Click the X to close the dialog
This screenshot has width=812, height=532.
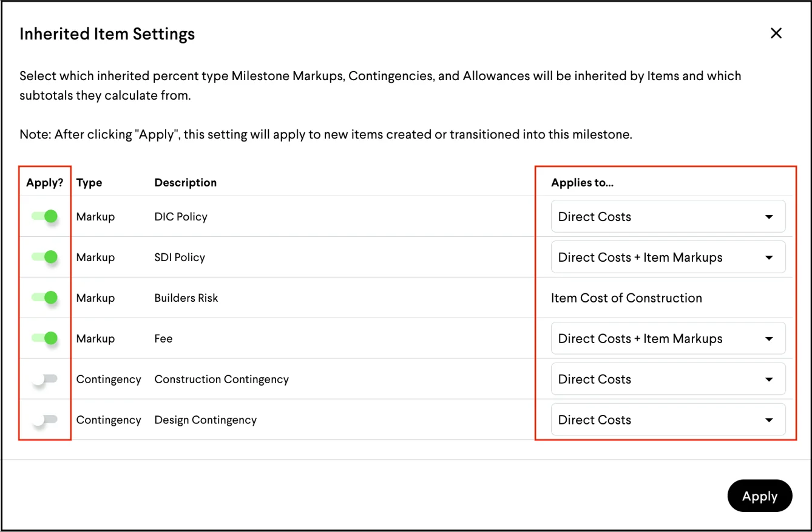[x=776, y=33]
